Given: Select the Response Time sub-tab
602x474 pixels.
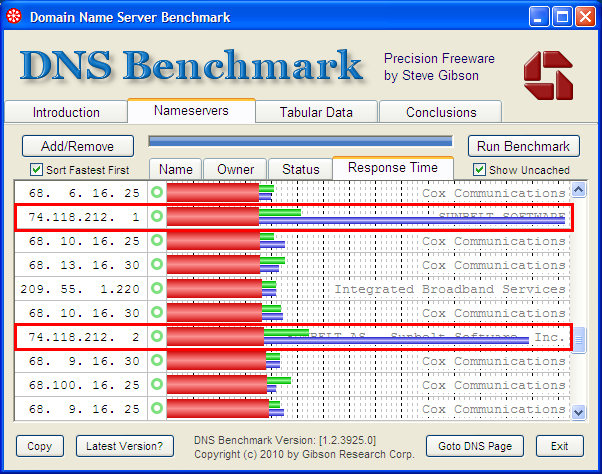Looking at the screenshot, I should point(393,168).
